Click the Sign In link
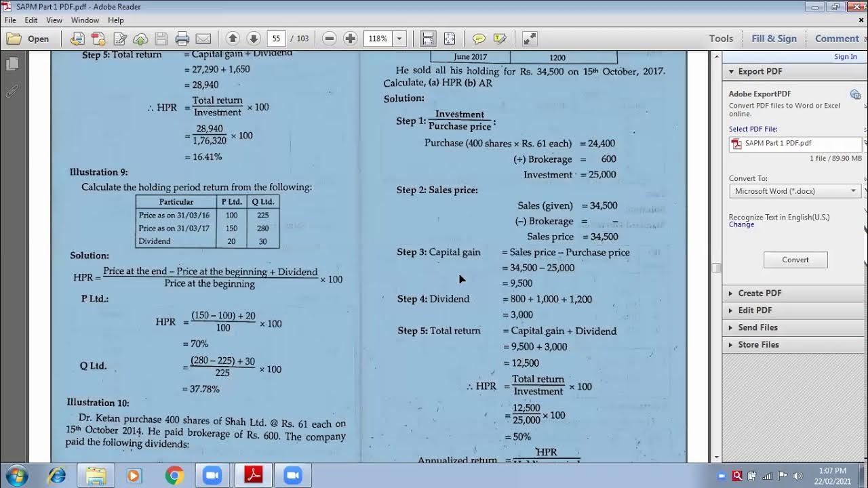Image resolution: width=868 pixels, height=488 pixels. pyautogui.click(x=845, y=57)
